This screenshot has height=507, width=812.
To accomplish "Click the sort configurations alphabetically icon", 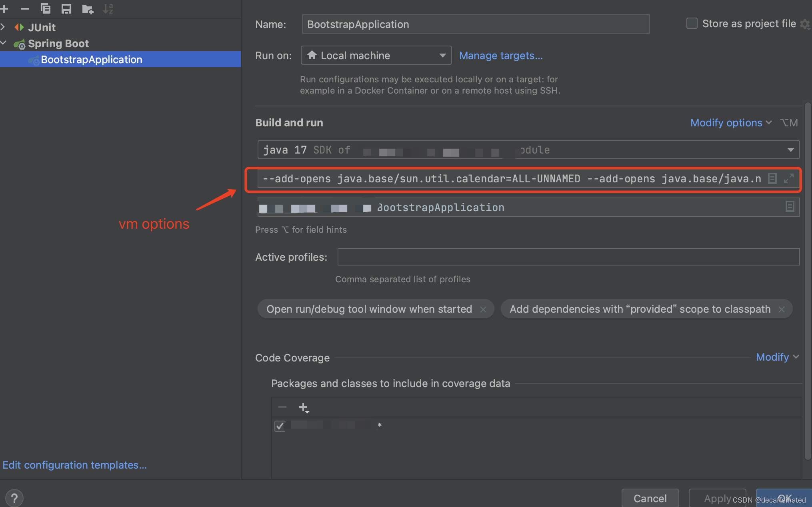I will tap(108, 8).
